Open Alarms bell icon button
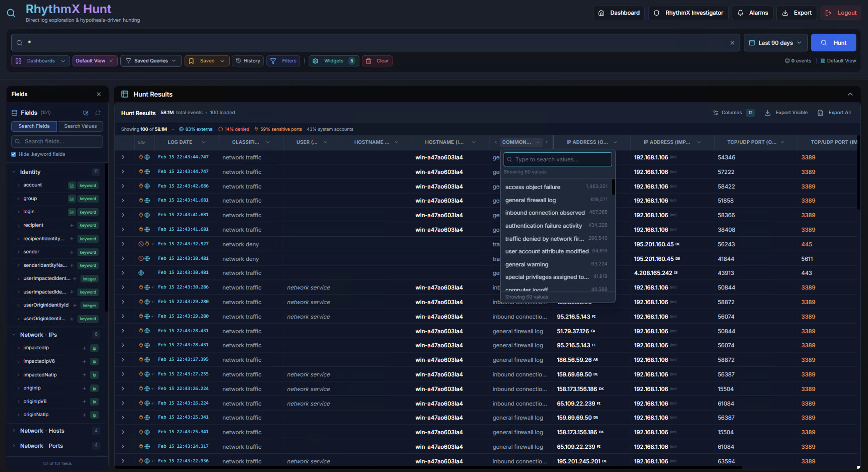Screen dimensions: 868x472 752,13
